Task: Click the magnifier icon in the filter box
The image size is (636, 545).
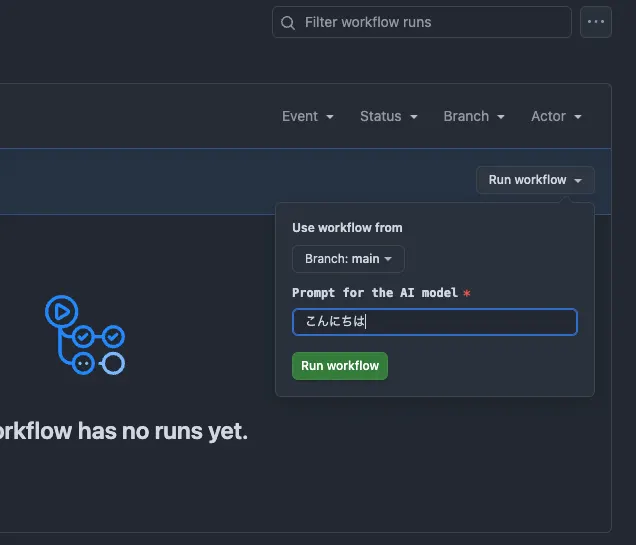Action: click(x=288, y=23)
